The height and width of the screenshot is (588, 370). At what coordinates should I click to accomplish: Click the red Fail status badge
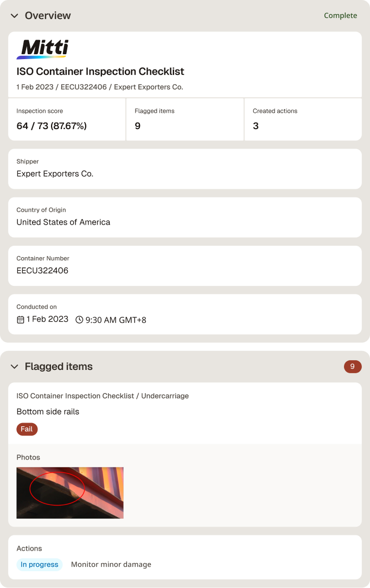pos(27,429)
